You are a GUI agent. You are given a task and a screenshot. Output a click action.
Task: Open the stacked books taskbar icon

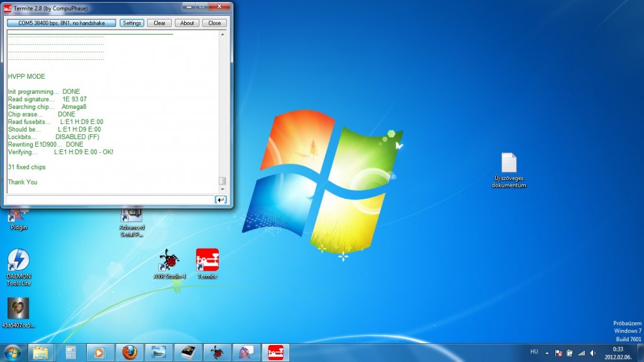coord(187,353)
